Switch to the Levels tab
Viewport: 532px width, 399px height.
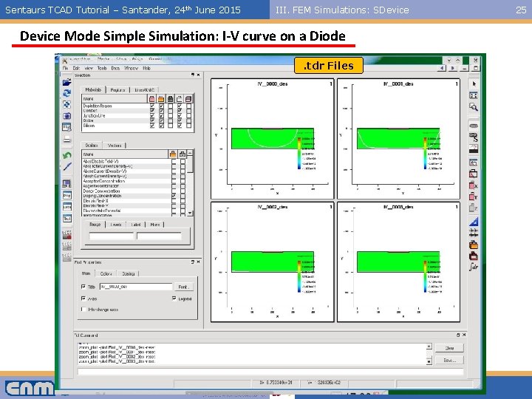tap(116, 225)
